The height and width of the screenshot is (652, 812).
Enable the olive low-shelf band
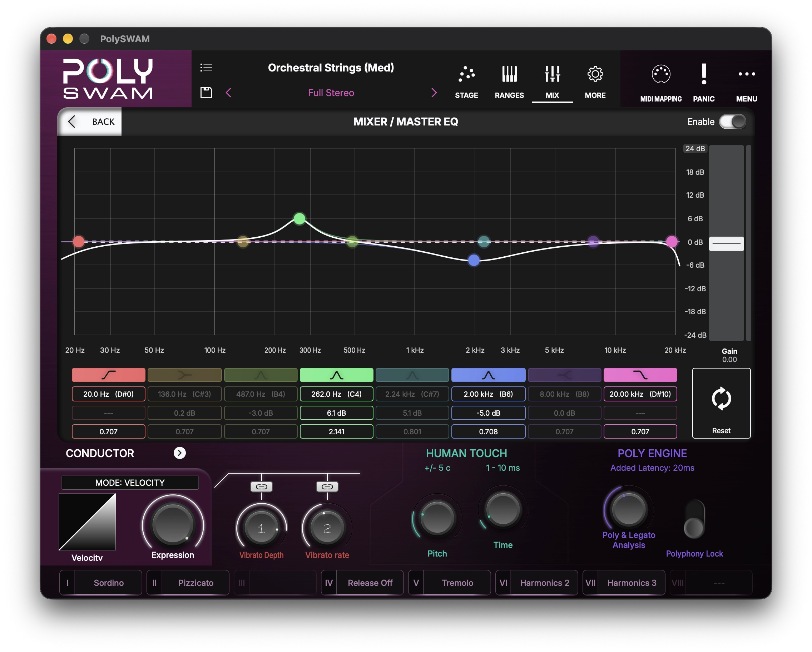184,375
